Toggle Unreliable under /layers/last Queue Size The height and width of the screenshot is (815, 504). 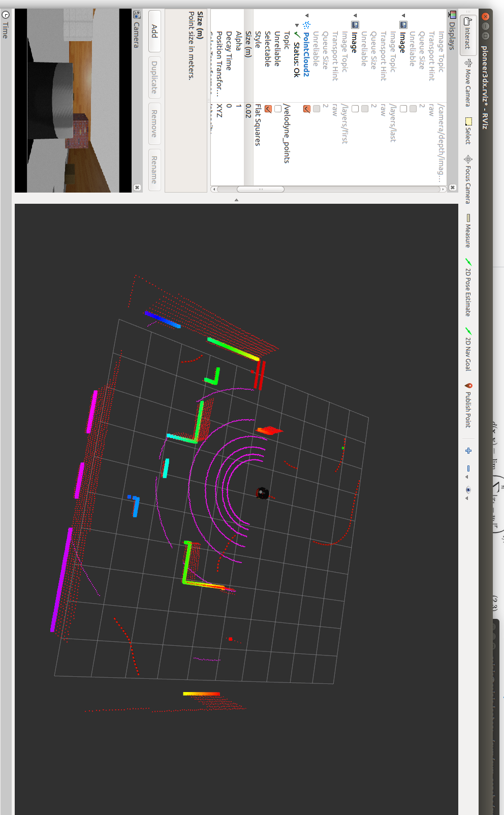364,109
